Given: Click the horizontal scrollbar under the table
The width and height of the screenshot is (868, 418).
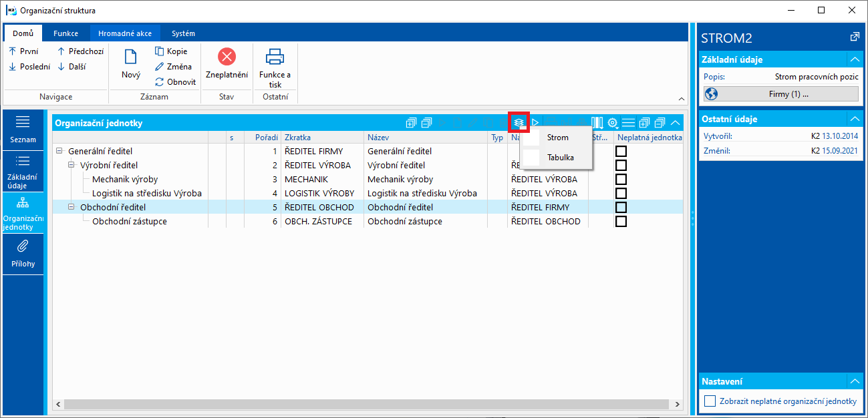Looking at the screenshot, I should 367,405.
